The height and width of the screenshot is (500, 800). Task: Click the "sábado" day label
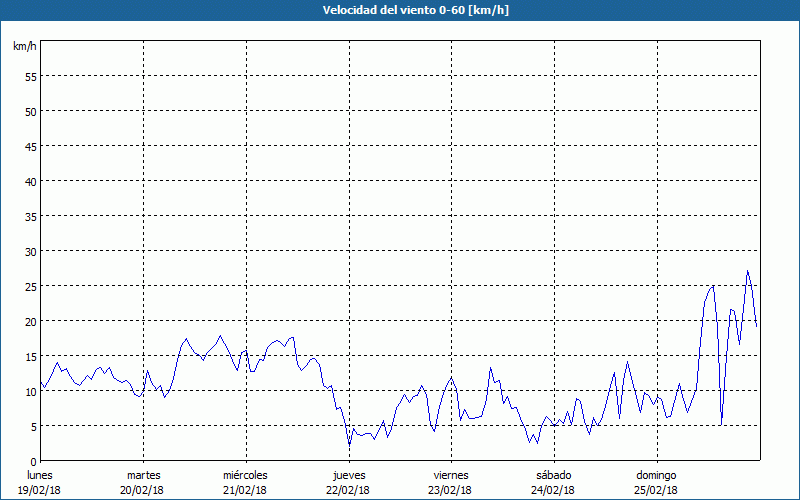tap(553, 475)
